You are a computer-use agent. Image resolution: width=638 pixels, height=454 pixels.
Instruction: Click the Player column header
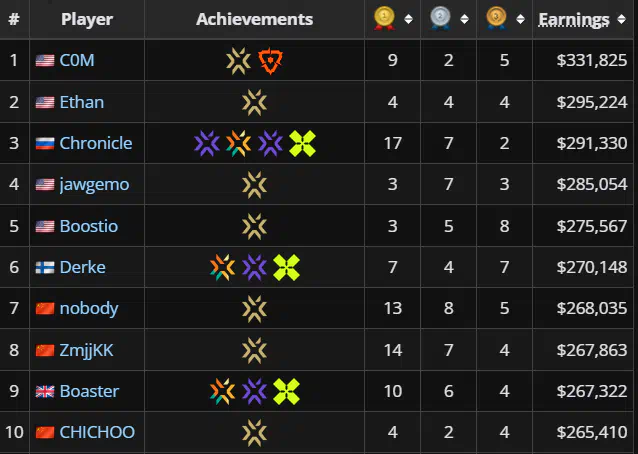click(87, 19)
